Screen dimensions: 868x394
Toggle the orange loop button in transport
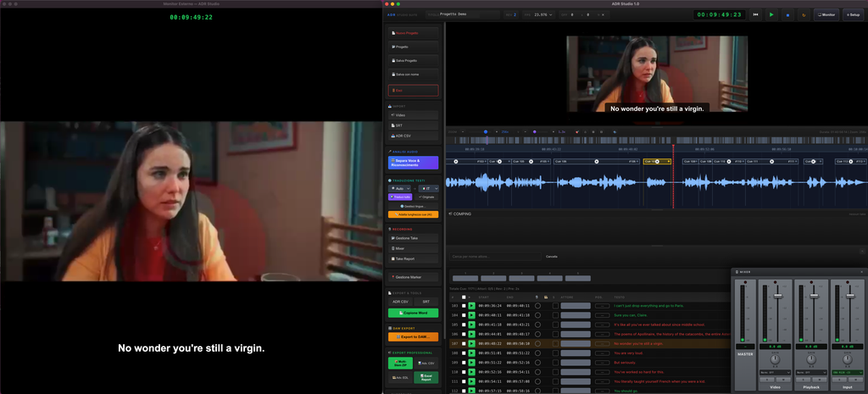click(804, 15)
